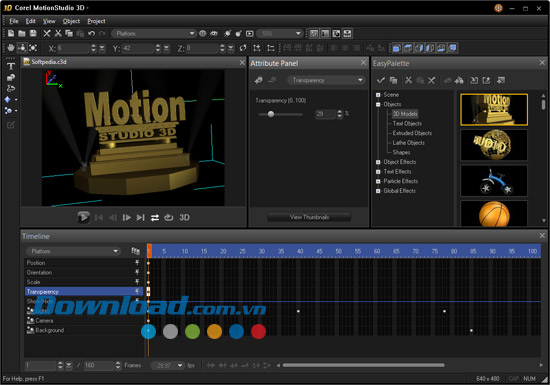Step to the next frame
The width and height of the screenshot is (550, 385).
point(127,218)
